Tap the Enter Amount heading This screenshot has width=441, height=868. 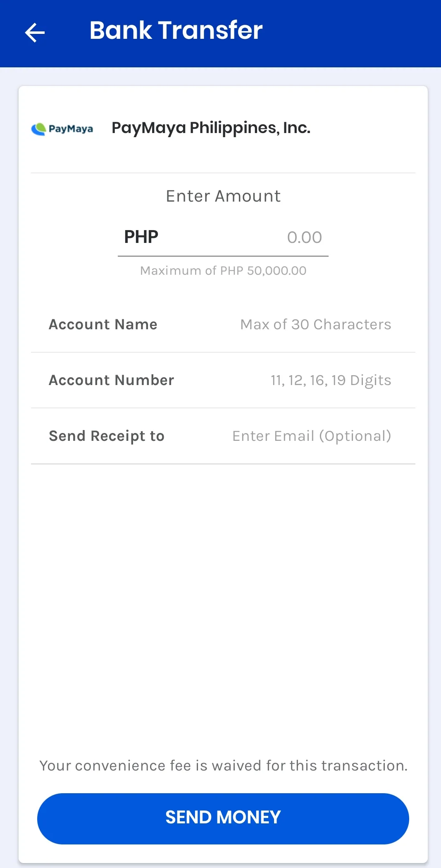[223, 196]
